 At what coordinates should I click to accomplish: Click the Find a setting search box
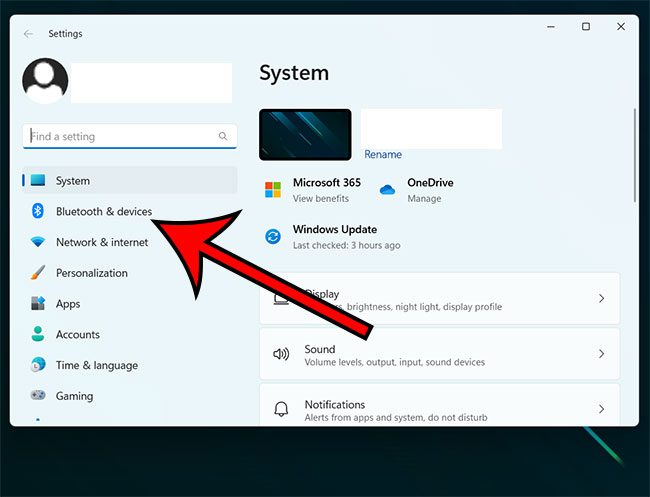120,136
